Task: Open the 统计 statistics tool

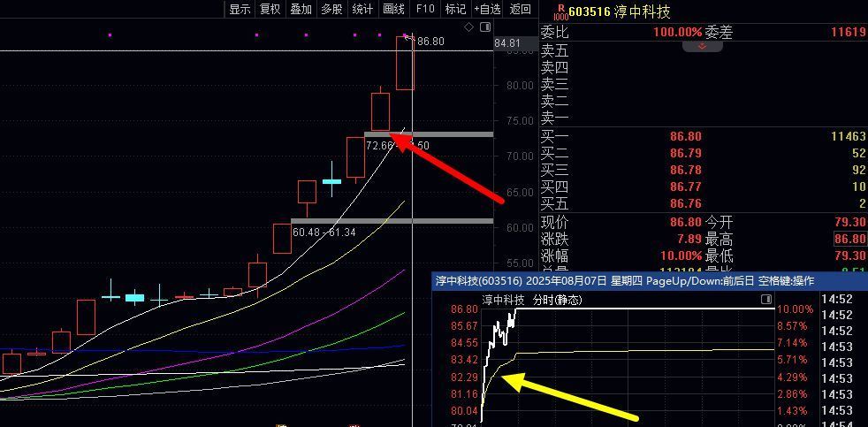Action: click(x=362, y=9)
